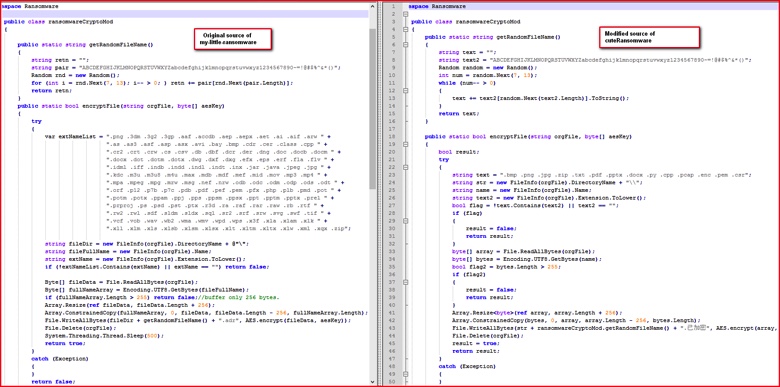Click the left pane scrollbar track below the thumb
The image size is (780, 387).
pos(373,283)
